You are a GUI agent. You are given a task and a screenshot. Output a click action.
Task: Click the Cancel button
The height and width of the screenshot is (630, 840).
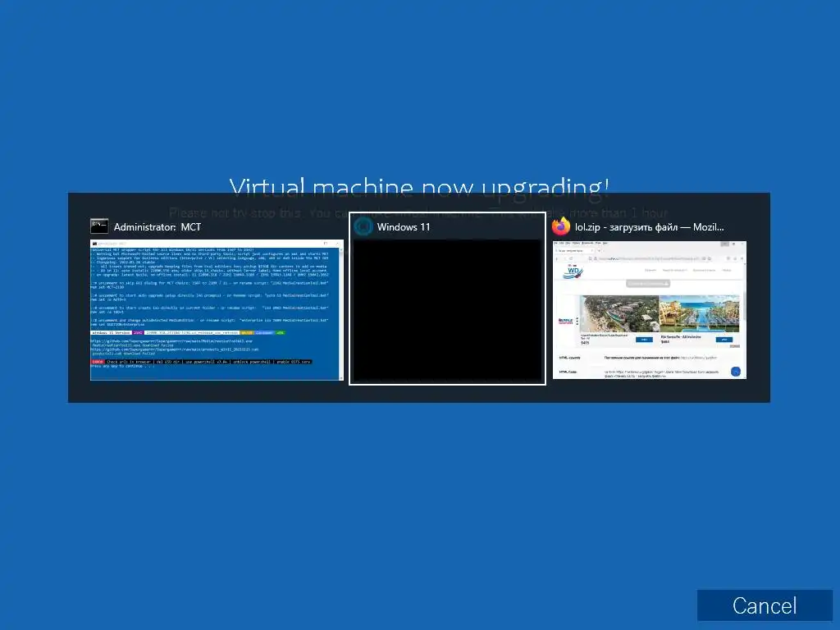coord(765,605)
